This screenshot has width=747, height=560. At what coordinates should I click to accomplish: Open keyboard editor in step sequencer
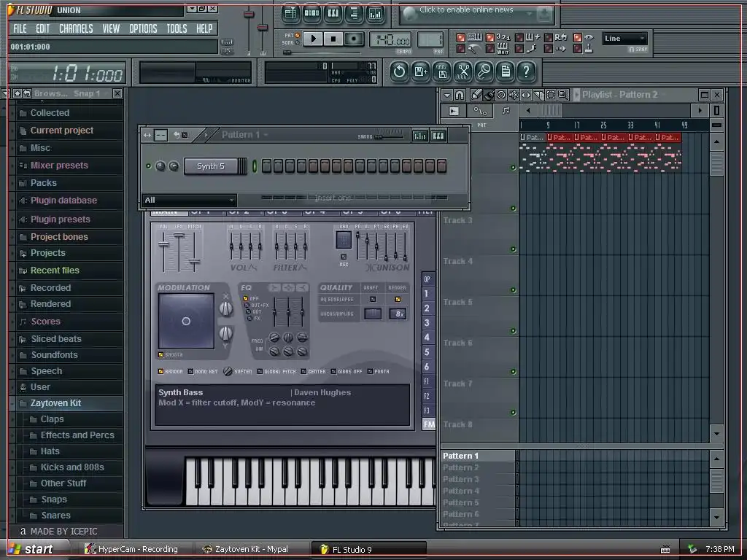click(438, 136)
